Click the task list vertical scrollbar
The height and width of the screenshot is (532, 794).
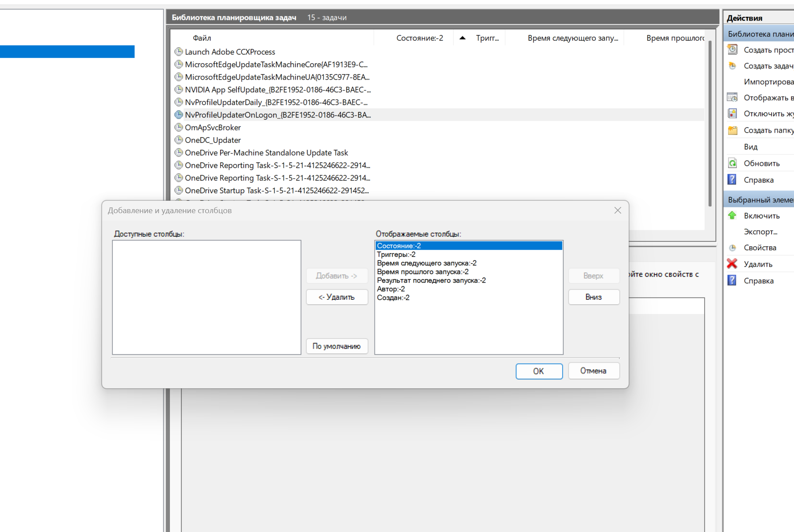pyautogui.click(x=710, y=123)
